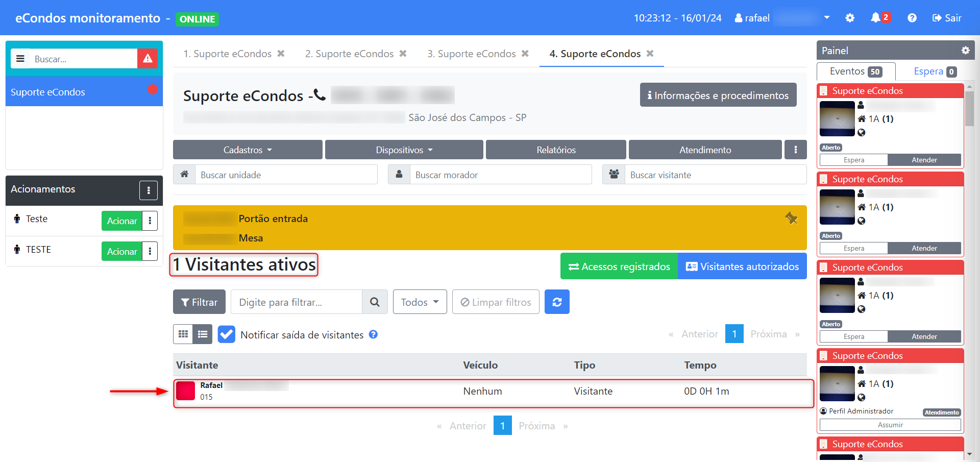Click phone icon next to Suporte eCondos title
This screenshot has width=980, height=462.
pyautogui.click(x=319, y=94)
